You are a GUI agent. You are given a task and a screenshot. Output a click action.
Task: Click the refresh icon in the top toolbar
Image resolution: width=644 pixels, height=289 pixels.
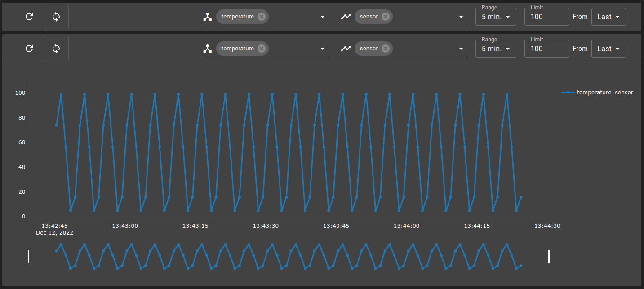(x=29, y=17)
